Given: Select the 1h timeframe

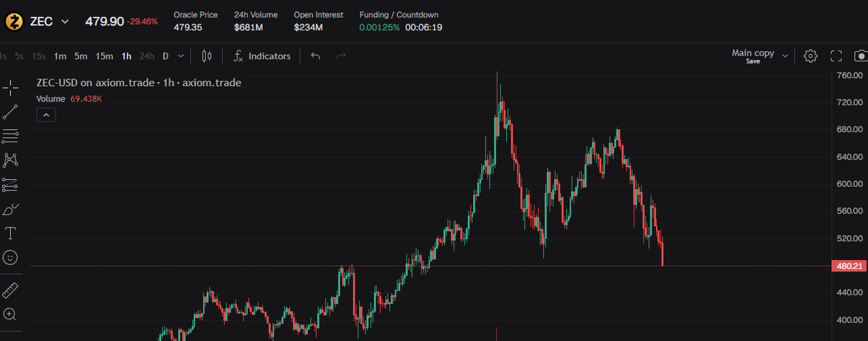Looking at the screenshot, I should (127, 56).
